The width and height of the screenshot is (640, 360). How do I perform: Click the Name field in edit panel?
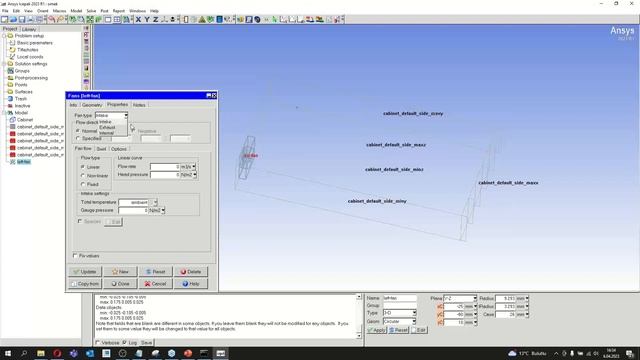400,298
